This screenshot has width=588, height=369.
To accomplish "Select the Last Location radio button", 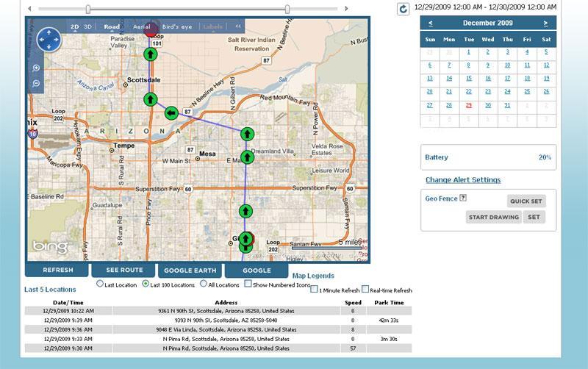I will pos(100,284).
